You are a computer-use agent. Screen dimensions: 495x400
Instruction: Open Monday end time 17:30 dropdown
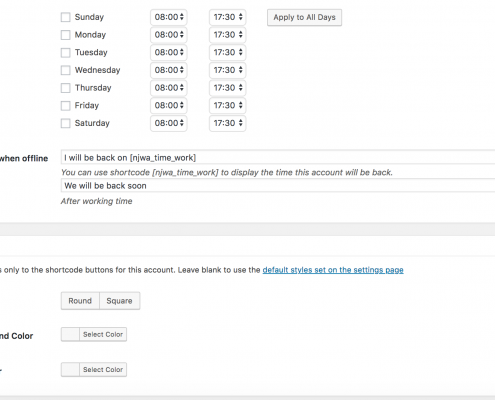click(x=228, y=35)
